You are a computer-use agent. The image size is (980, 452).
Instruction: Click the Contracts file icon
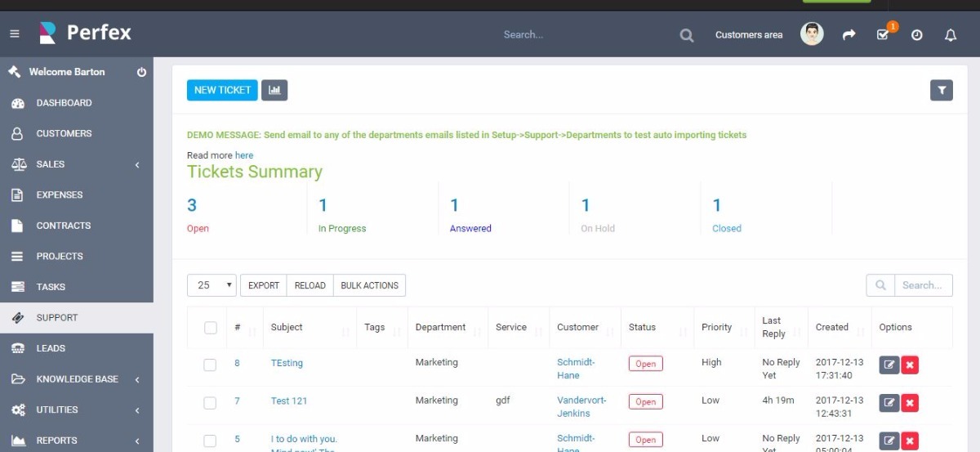17,226
